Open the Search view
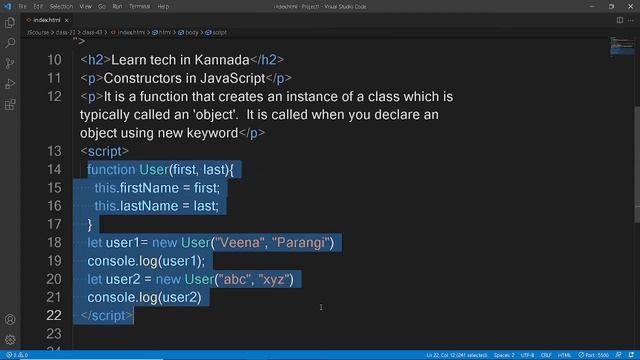The width and height of the screenshot is (640, 360). pyautogui.click(x=10, y=42)
